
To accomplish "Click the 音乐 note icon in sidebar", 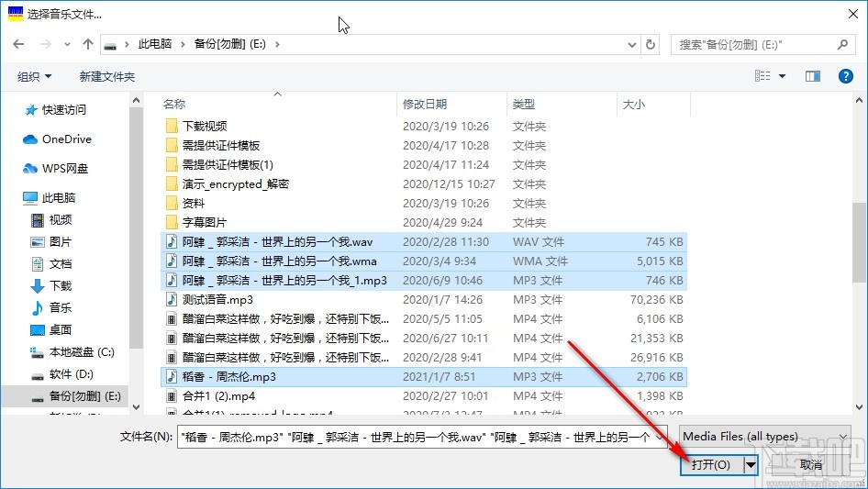I will [37, 308].
